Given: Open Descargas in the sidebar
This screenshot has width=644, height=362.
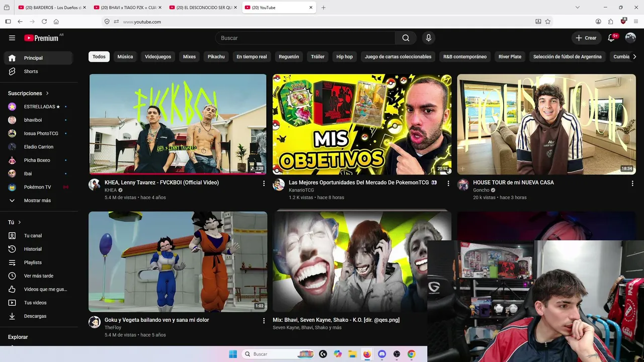Looking at the screenshot, I should 38,316.
